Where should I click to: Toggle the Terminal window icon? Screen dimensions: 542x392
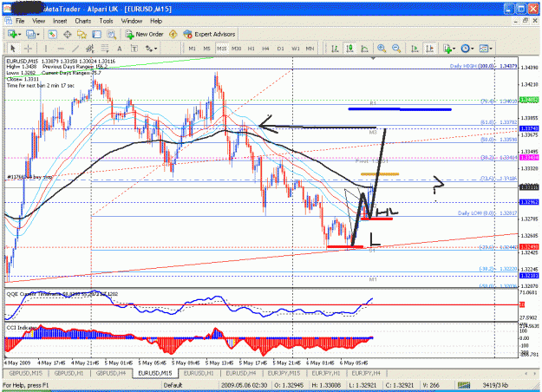pyautogui.click(x=96, y=34)
